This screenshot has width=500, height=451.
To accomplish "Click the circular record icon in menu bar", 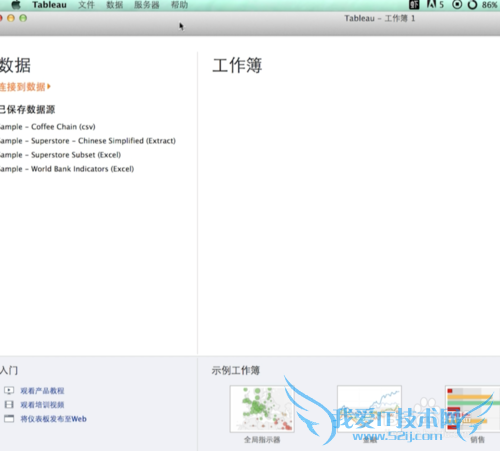I will [457, 4].
